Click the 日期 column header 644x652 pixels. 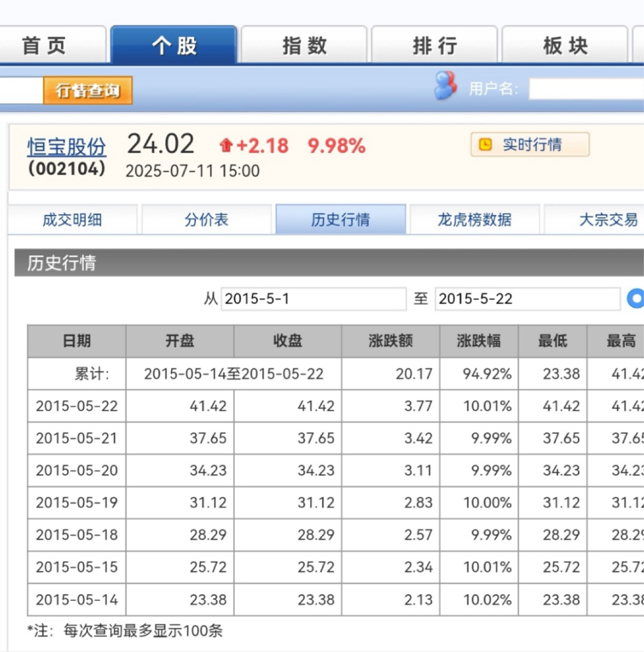point(77,341)
